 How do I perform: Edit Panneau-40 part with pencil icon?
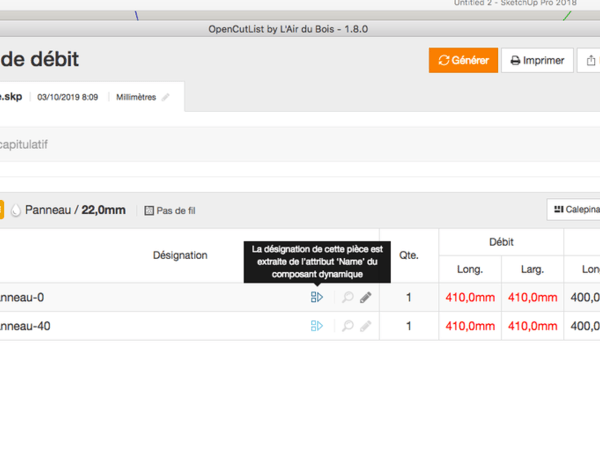click(366, 326)
